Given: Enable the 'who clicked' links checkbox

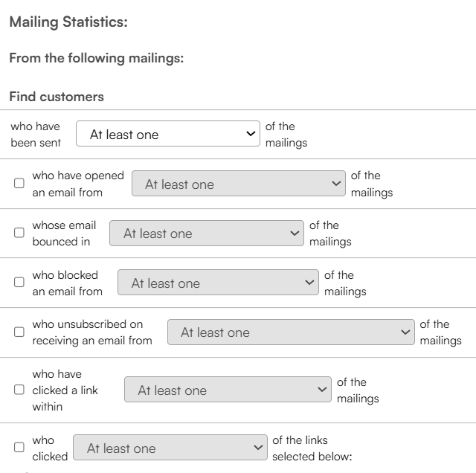Looking at the screenshot, I should pyautogui.click(x=19, y=447).
